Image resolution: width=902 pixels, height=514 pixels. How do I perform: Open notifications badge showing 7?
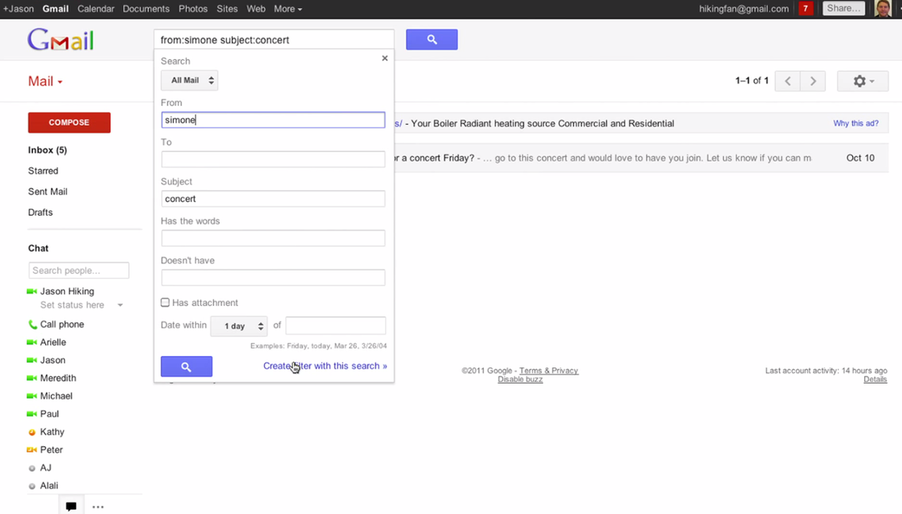pyautogui.click(x=805, y=9)
